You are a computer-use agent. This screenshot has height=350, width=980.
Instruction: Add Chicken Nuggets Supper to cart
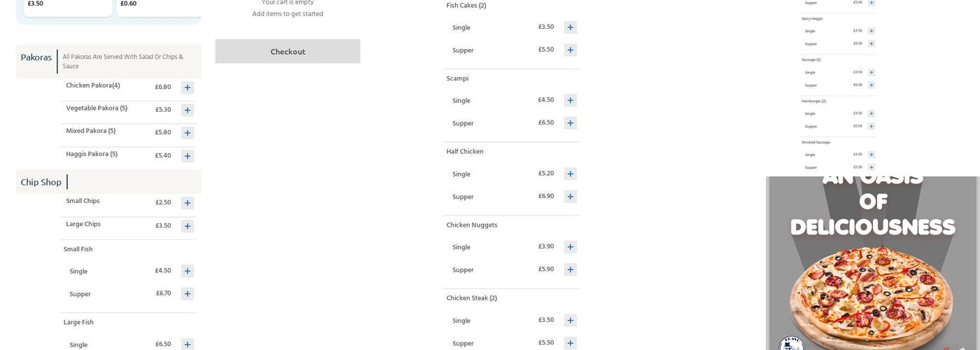click(570, 269)
